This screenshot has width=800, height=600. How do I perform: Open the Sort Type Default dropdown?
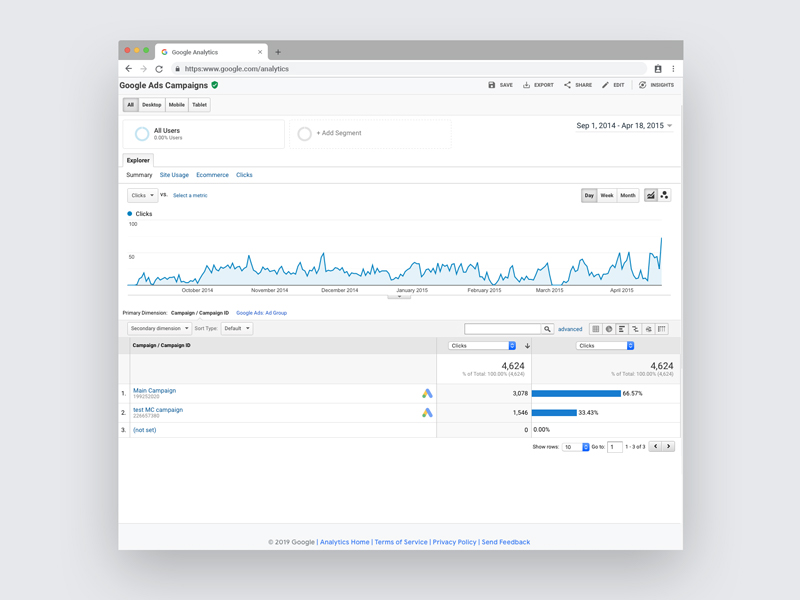(x=237, y=329)
